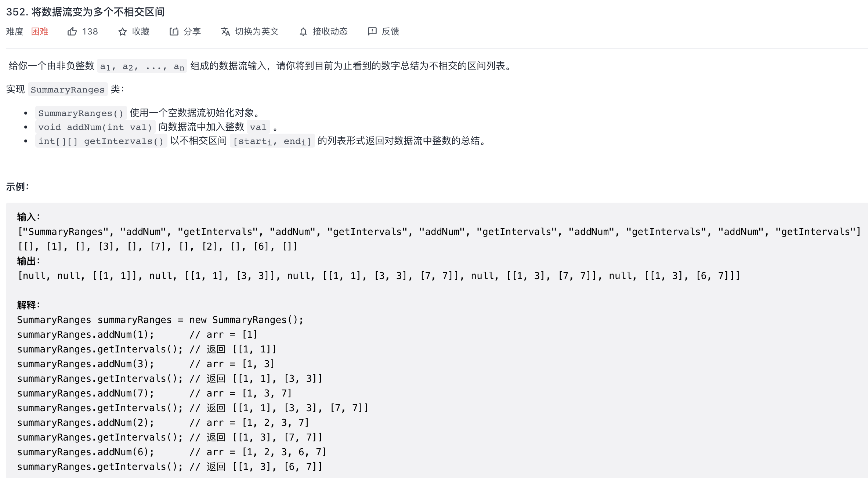This screenshot has height=478, width=868.
Task: Click the translate language icon
Action: tap(225, 32)
